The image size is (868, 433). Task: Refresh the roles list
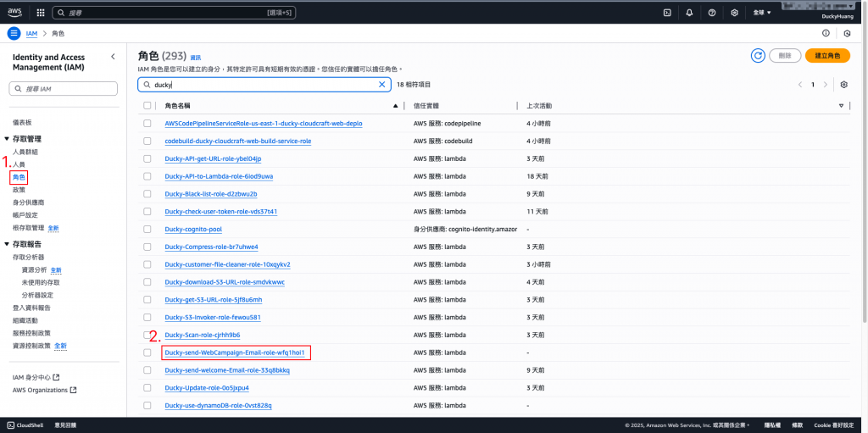click(758, 55)
